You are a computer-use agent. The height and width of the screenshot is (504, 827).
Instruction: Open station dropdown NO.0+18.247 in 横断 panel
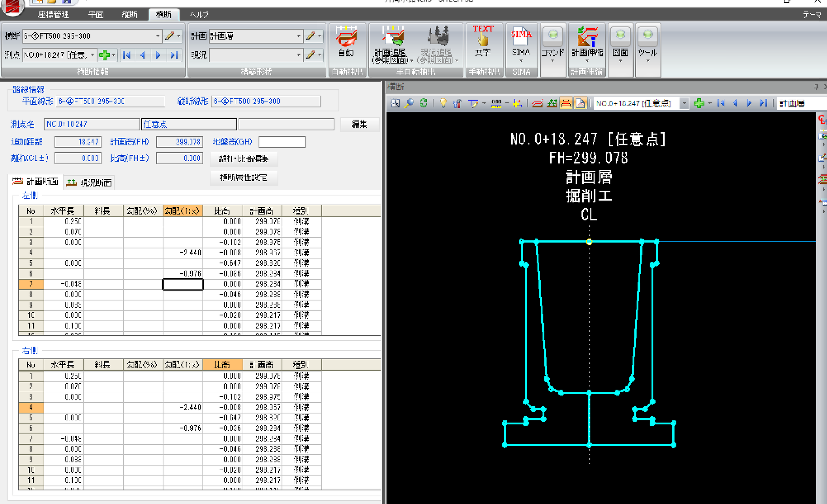[x=684, y=103]
